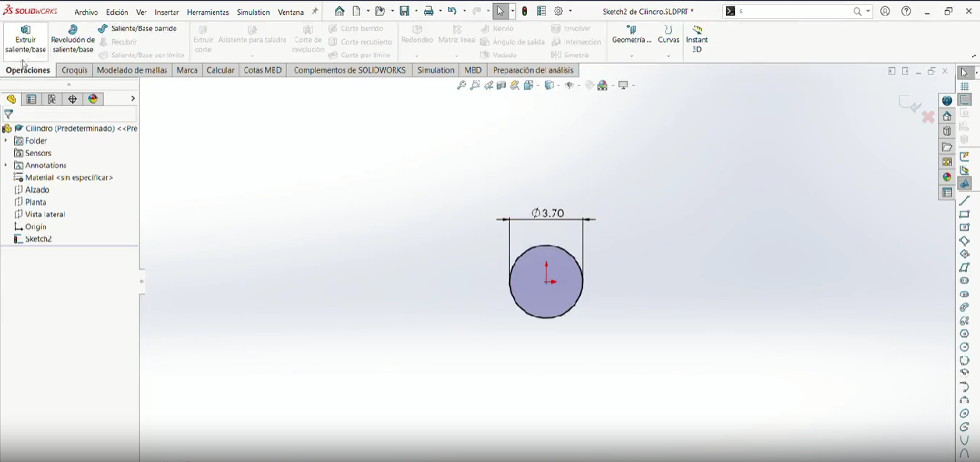The width and height of the screenshot is (980, 462).
Task: Toggle Instant 3D mode
Action: coord(697,39)
